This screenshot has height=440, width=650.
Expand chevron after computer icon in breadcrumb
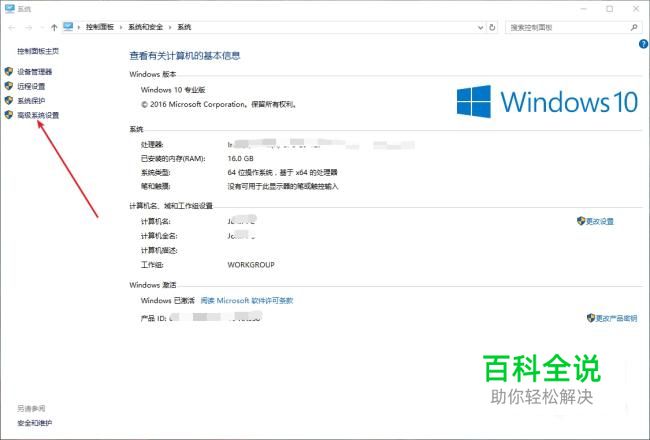79,27
